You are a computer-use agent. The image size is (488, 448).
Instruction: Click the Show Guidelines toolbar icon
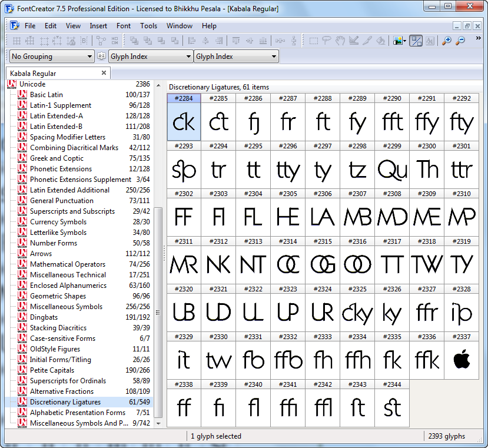(44, 41)
